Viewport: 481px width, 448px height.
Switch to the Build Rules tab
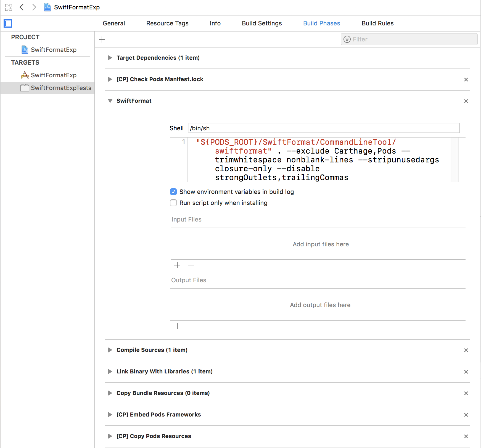(378, 23)
